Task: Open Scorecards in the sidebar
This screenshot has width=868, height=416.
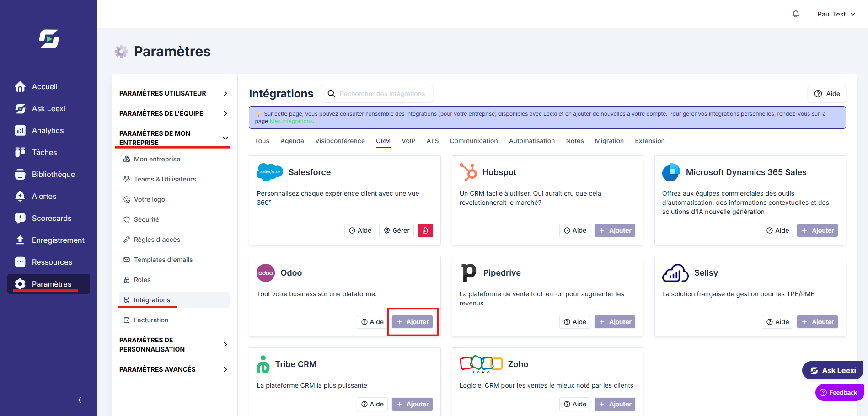Action: coord(43,218)
